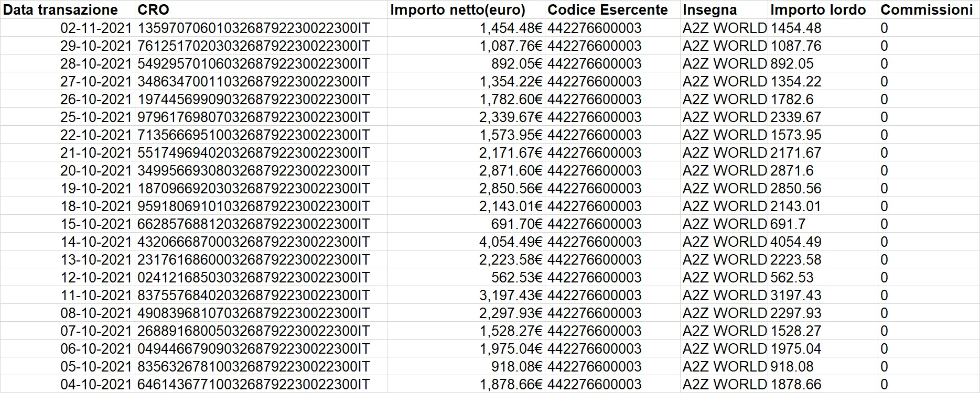Click the "Data transazione" column header
Viewport: 980px width, 393px height.
60,10
